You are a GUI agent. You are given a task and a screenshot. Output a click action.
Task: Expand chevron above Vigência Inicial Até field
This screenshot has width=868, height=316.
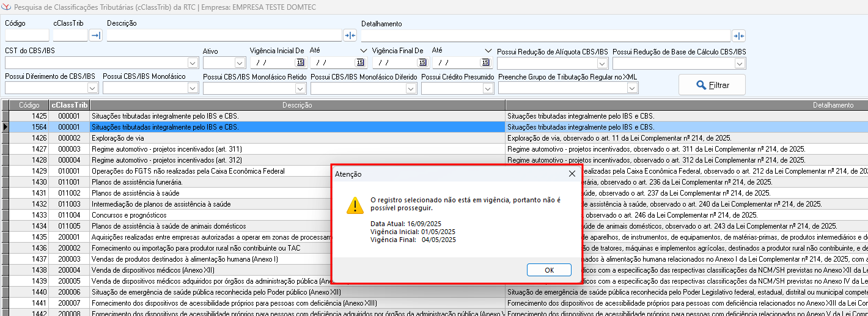coord(364,51)
